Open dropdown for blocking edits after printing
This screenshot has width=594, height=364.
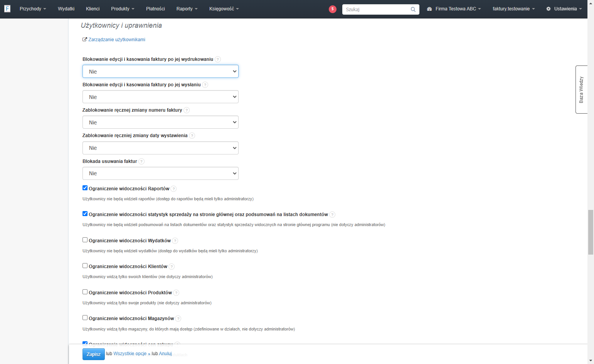pyautogui.click(x=160, y=71)
